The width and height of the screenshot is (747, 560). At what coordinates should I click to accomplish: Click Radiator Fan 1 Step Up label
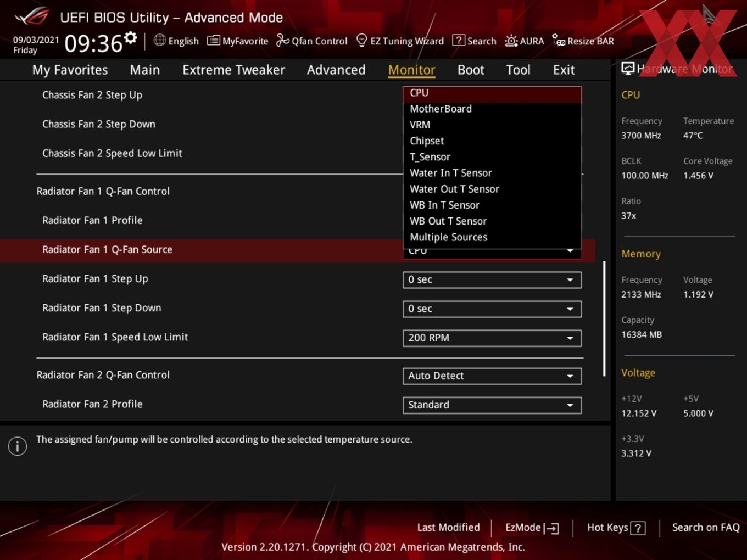[x=95, y=279]
